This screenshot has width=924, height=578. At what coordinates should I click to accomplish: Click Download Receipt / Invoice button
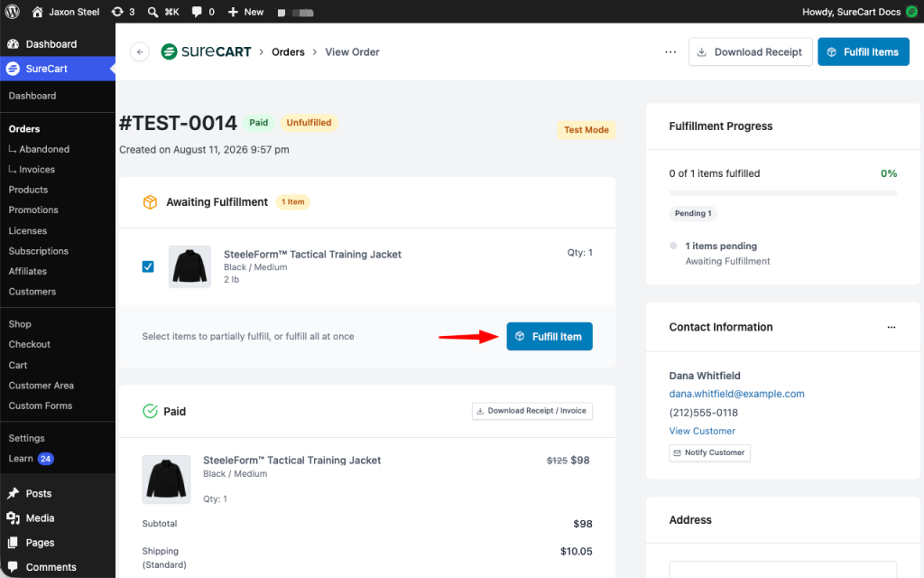pos(532,411)
